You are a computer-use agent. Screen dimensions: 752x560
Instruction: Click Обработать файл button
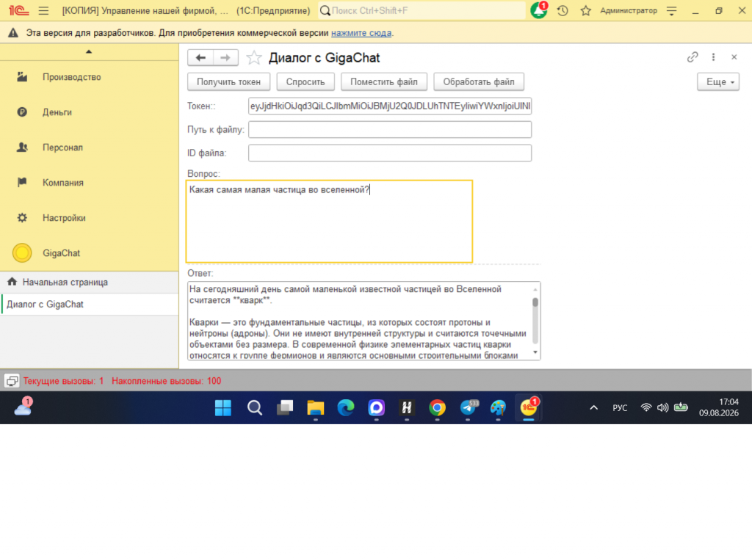[479, 82]
